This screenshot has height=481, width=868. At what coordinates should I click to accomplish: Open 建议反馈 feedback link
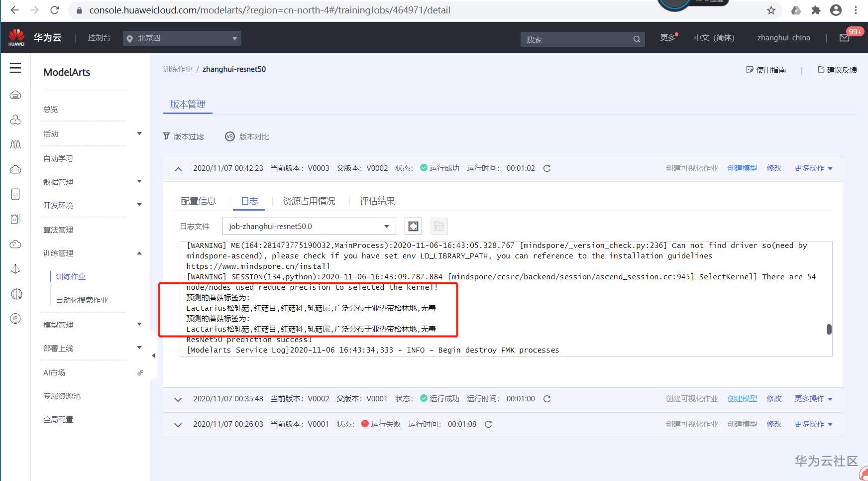(x=837, y=70)
